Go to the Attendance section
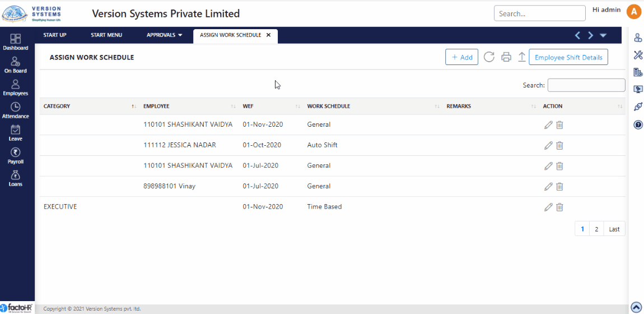644x314 pixels. 15,110
